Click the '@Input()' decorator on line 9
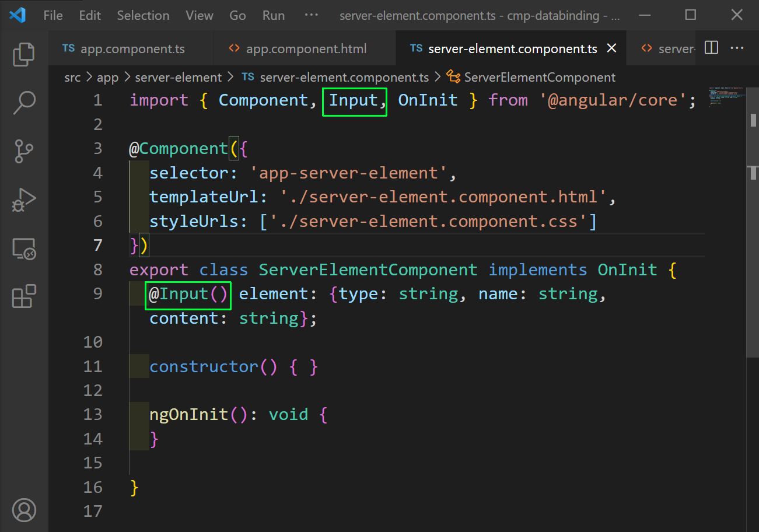The image size is (759, 532). (188, 294)
